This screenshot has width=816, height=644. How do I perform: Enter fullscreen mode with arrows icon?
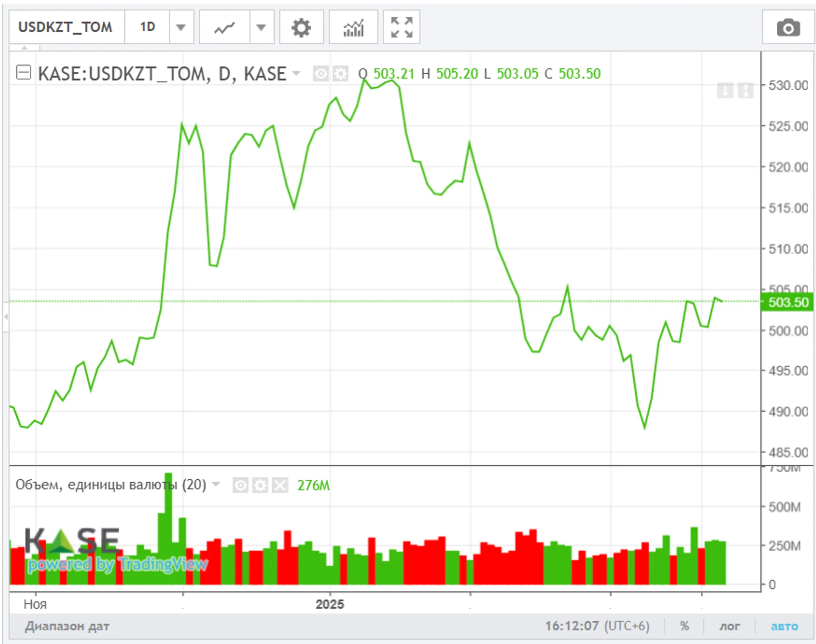[x=401, y=28]
